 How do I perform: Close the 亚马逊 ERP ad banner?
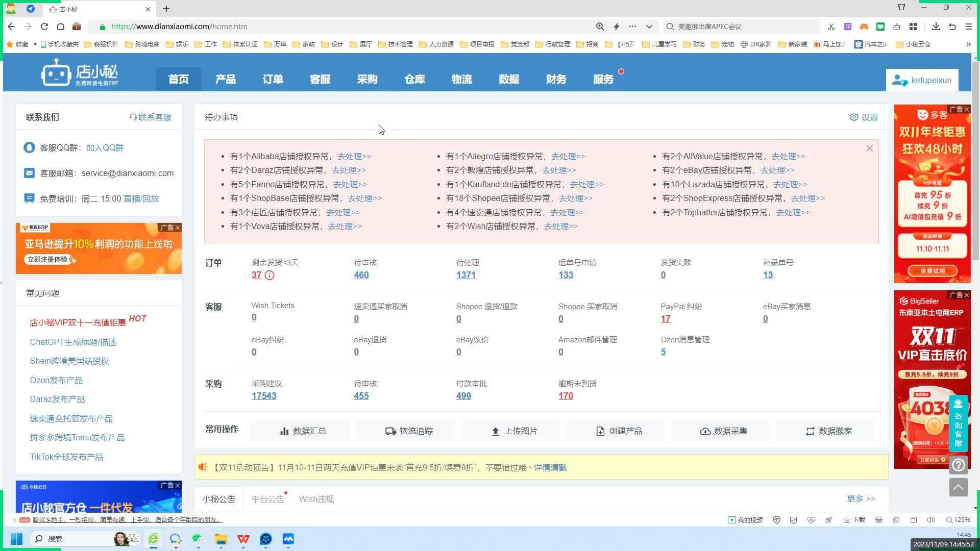(x=178, y=228)
